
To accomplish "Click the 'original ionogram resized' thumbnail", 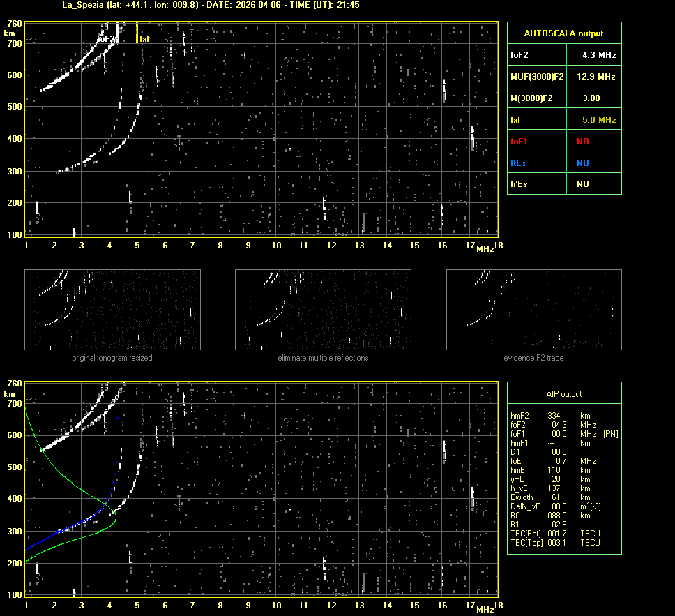I will [112, 309].
